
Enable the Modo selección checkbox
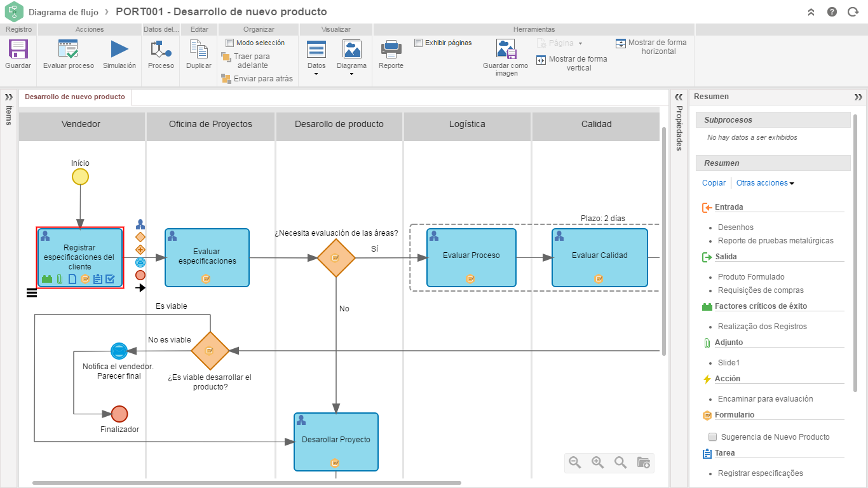click(x=230, y=43)
